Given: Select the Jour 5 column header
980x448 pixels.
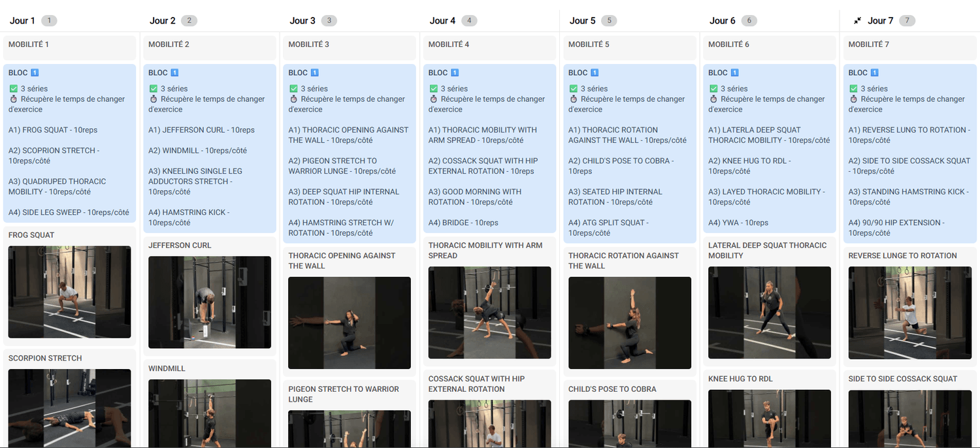Looking at the screenshot, I should pos(582,21).
